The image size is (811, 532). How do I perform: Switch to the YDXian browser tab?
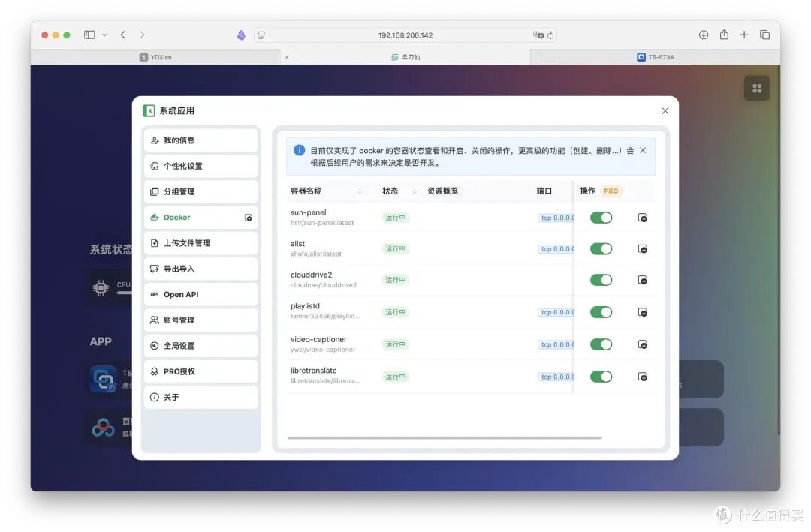pos(155,57)
